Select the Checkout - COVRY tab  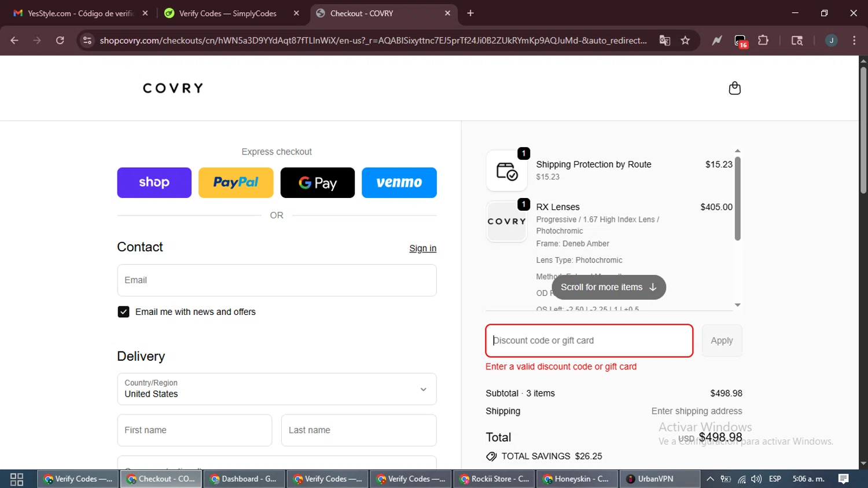382,13
